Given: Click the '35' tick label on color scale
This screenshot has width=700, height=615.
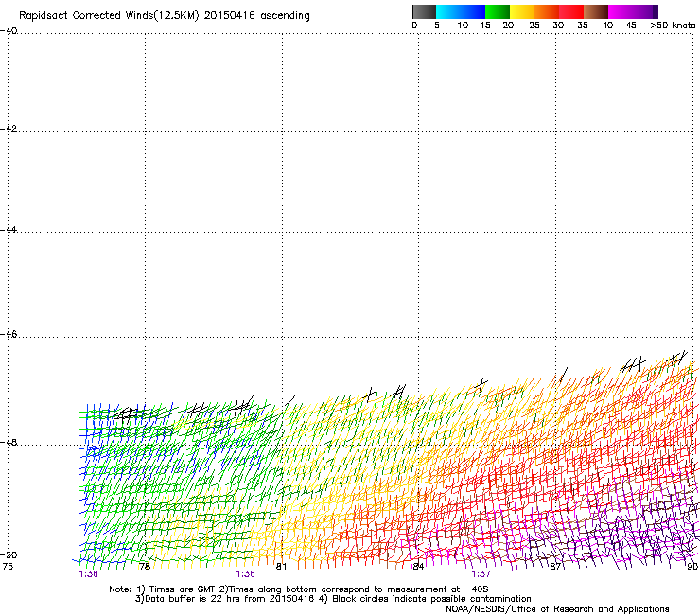Looking at the screenshot, I should point(583,26).
